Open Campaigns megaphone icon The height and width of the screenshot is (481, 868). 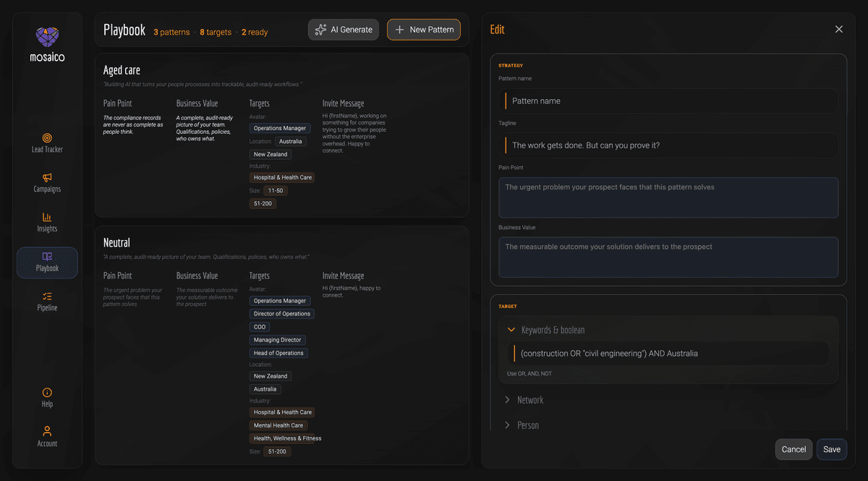[47, 177]
